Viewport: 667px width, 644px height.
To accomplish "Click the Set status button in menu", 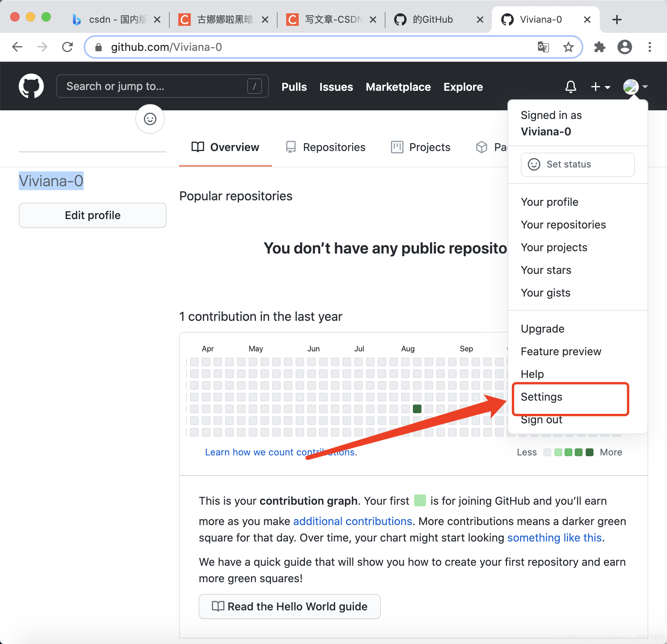I will (x=578, y=164).
